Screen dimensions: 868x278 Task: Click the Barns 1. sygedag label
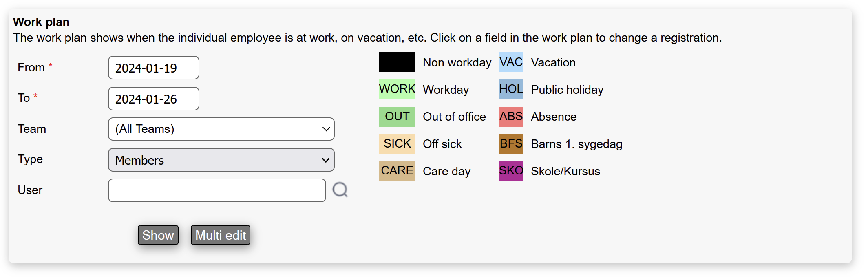(576, 144)
